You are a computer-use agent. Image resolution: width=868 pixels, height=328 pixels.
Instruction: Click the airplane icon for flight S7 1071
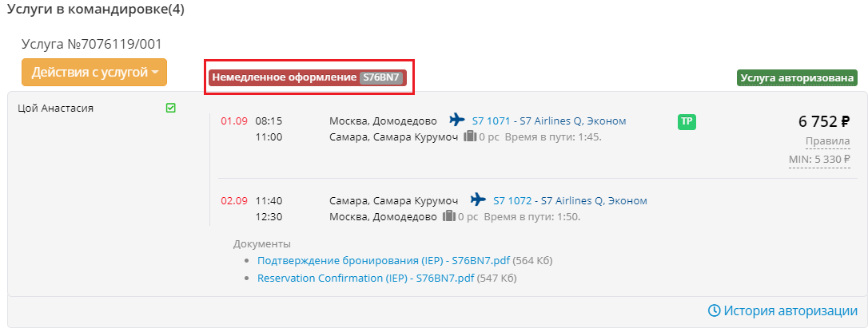pos(457,120)
